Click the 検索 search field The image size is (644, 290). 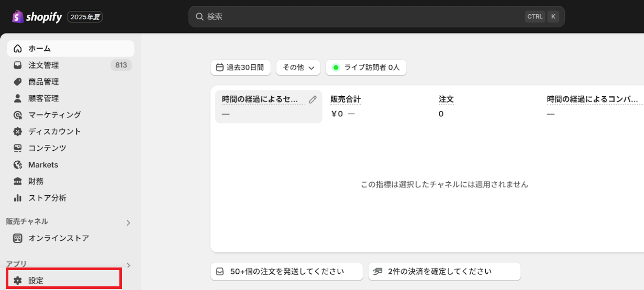[x=361, y=17]
